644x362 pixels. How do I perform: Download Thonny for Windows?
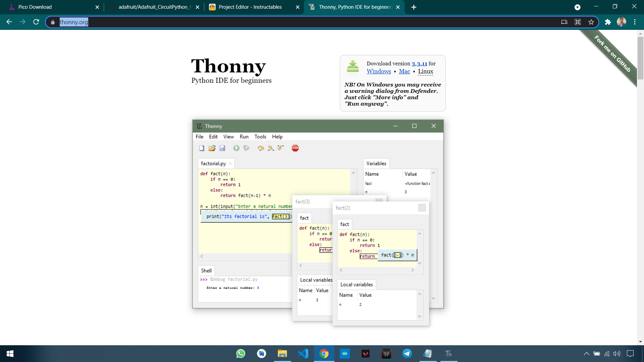(379, 71)
